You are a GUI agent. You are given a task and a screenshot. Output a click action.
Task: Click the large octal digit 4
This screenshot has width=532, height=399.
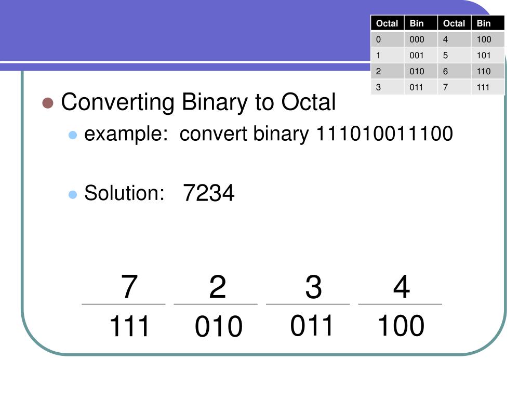[402, 287]
